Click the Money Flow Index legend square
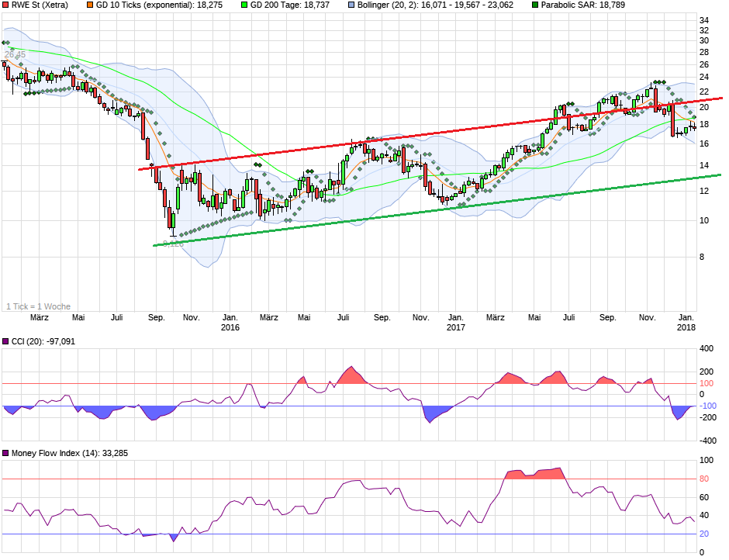Image resolution: width=729 pixels, height=560 pixels. (x=5, y=452)
